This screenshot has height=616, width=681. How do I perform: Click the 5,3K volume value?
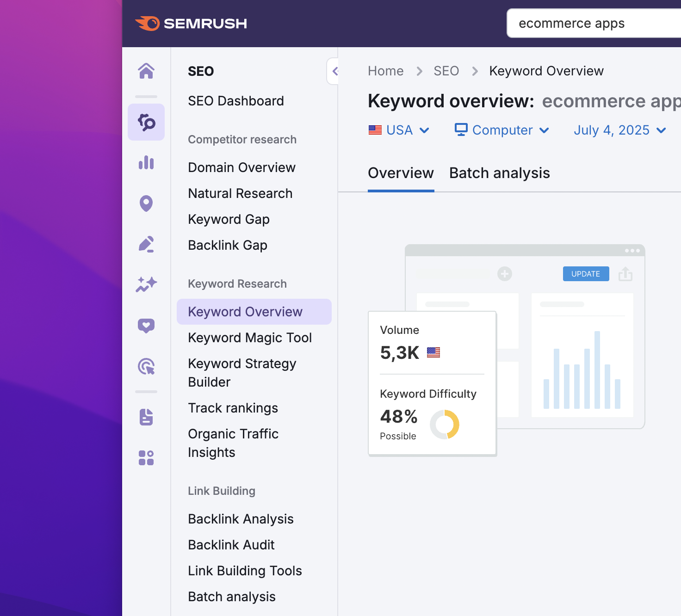[400, 353]
